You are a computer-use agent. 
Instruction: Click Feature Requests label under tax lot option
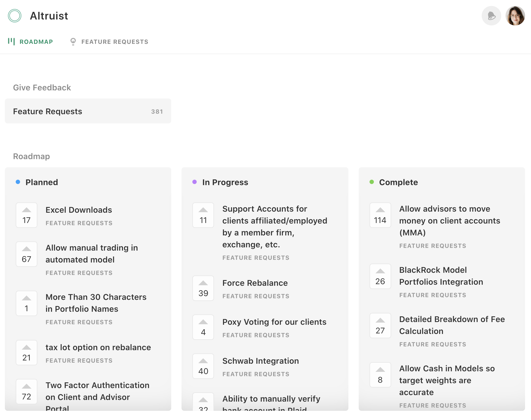(x=79, y=361)
